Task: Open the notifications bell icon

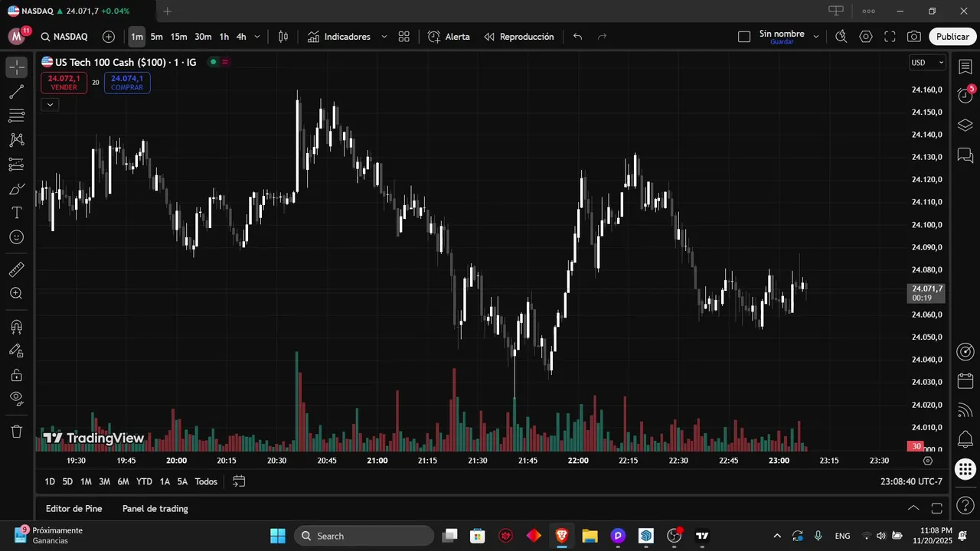Action: [965, 440]
